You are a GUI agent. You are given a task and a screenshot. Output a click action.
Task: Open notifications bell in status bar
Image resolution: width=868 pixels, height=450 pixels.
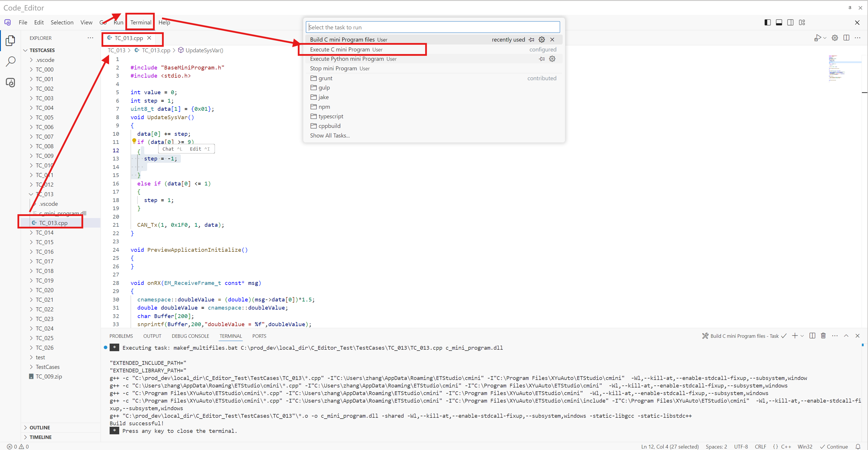pyautogui.click(x=858, y=447)
